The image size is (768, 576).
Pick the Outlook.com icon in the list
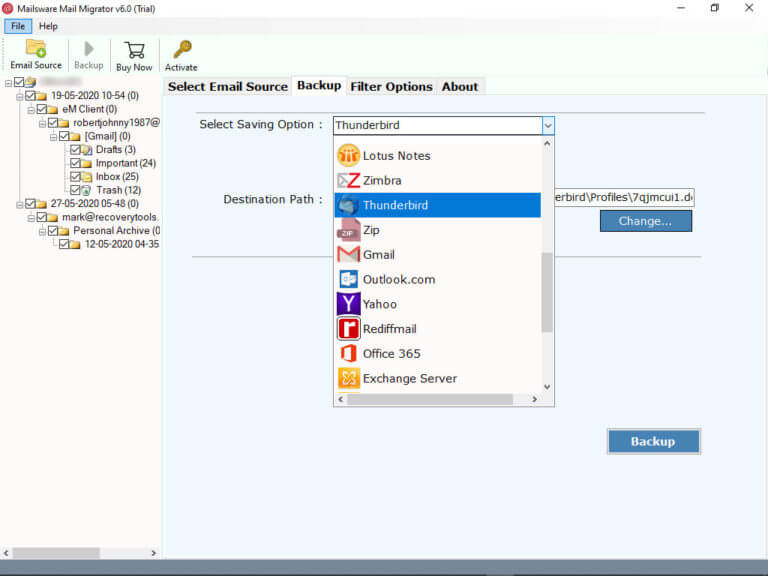(348, 280)
